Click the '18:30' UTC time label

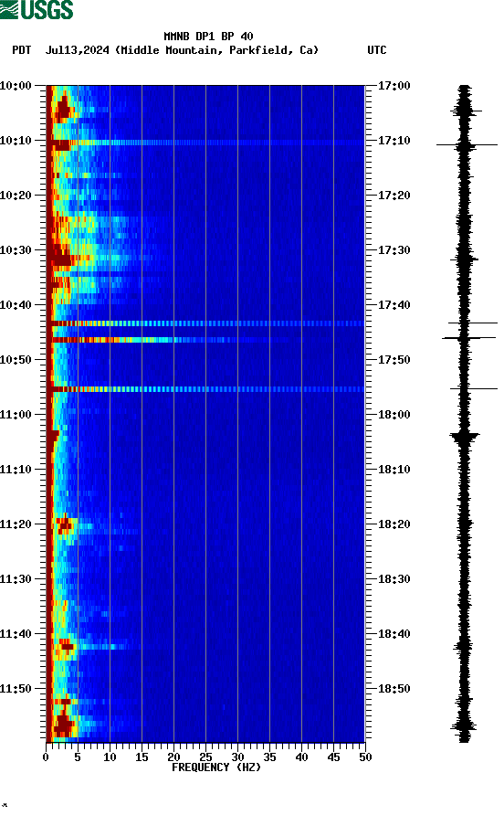point(394,579)
